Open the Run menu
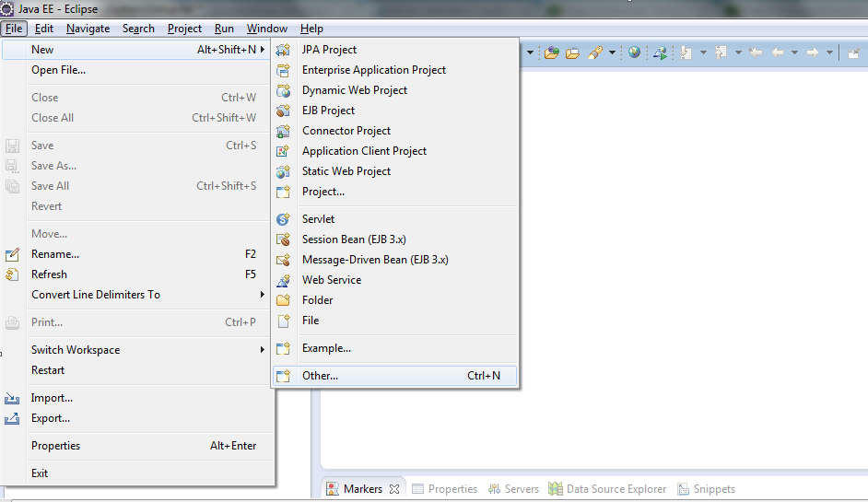The image size is (868, 502). (x=224, y=29)
